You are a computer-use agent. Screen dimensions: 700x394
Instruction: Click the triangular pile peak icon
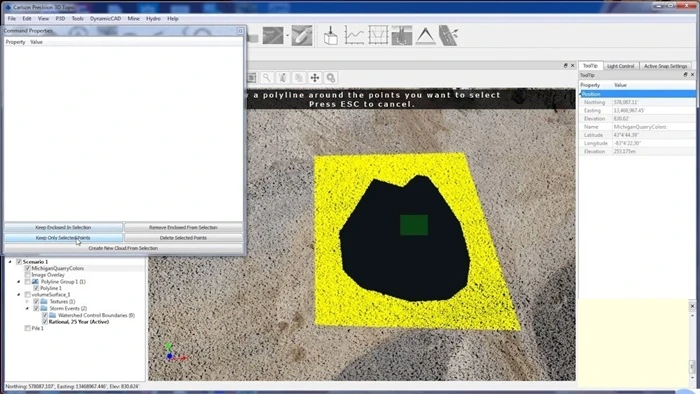click(425, 36)
